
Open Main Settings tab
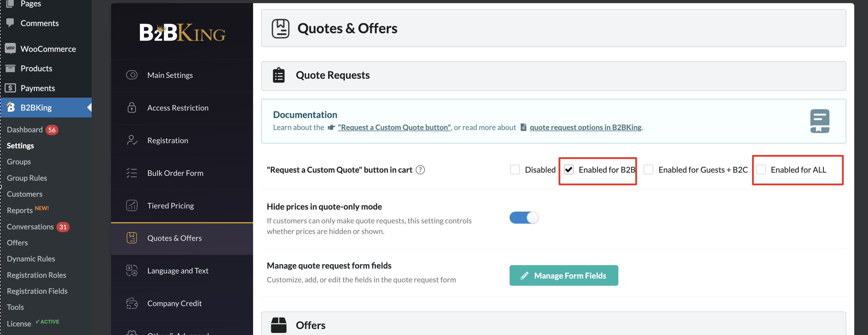tap(182, 75)
